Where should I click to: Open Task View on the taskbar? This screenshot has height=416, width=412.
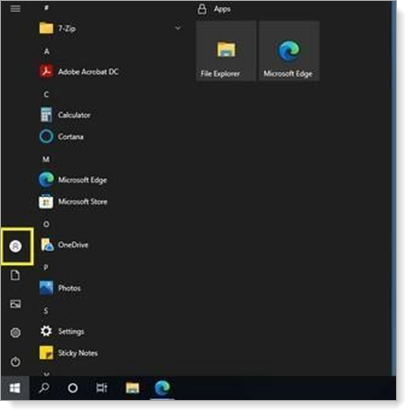[102, 388]
